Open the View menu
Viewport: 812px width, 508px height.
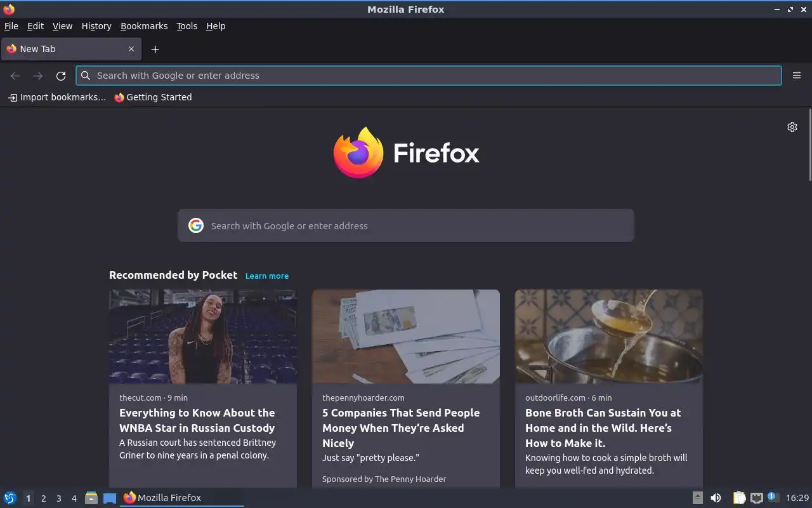coord(62,26)
